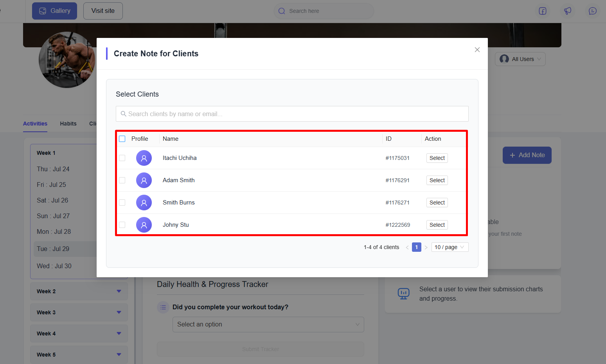Viewport: 606px width, 364px height.
Task: Click the submission charts monitor icon
Action: (403, 294)
